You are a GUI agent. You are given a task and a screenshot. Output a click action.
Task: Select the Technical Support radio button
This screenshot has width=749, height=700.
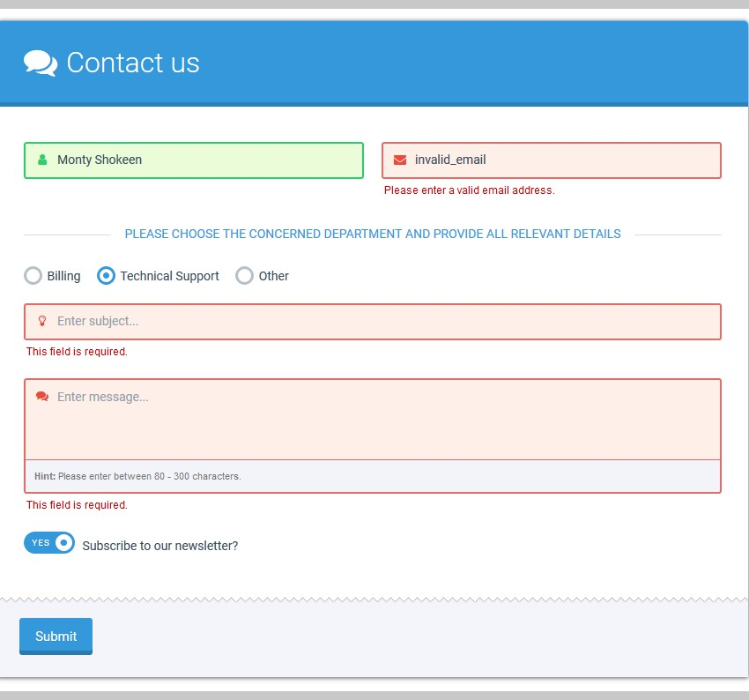click(x=106, y=276)
